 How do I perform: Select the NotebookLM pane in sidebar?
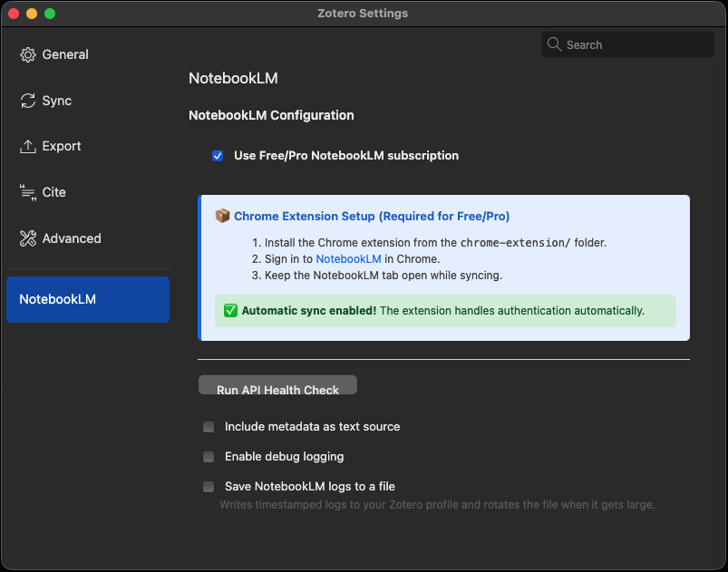[x=88, y=299]
